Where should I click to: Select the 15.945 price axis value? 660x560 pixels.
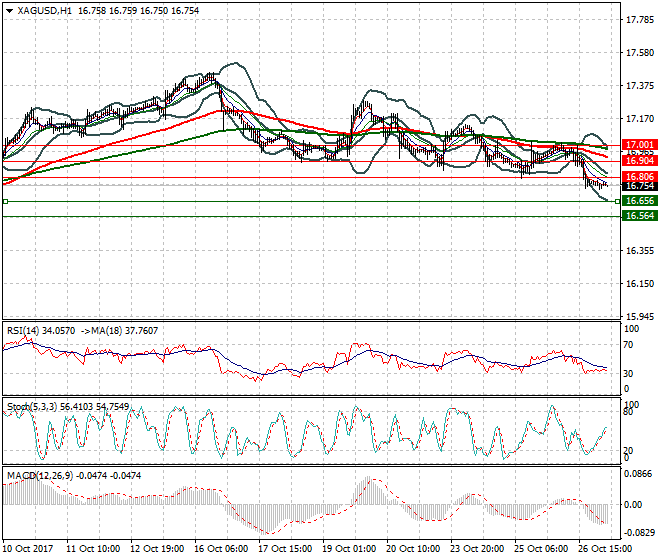[640, 317]
